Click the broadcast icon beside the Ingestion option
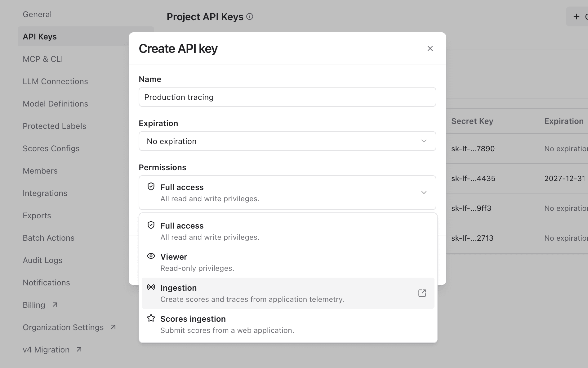 151,287
